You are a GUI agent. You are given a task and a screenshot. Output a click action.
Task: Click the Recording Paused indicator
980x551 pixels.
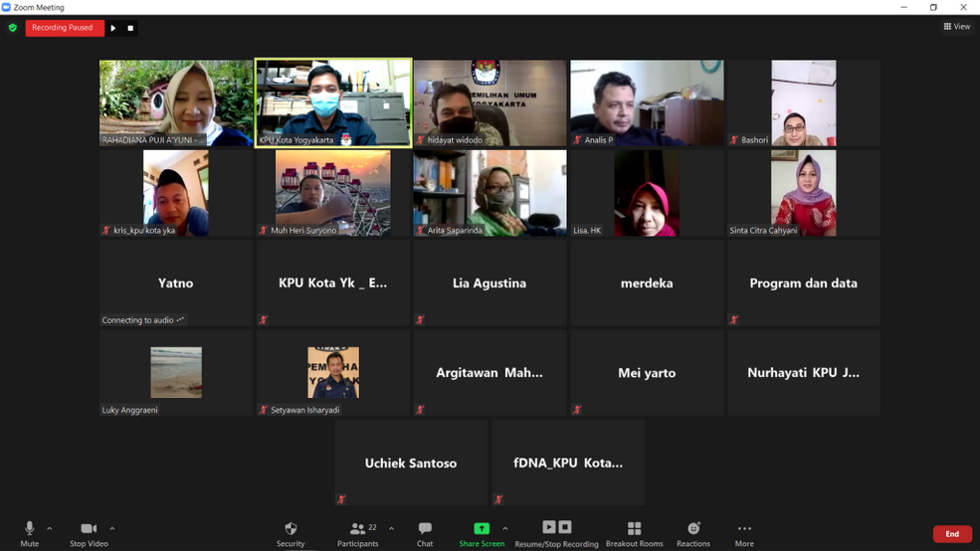[x=63, y=28]
